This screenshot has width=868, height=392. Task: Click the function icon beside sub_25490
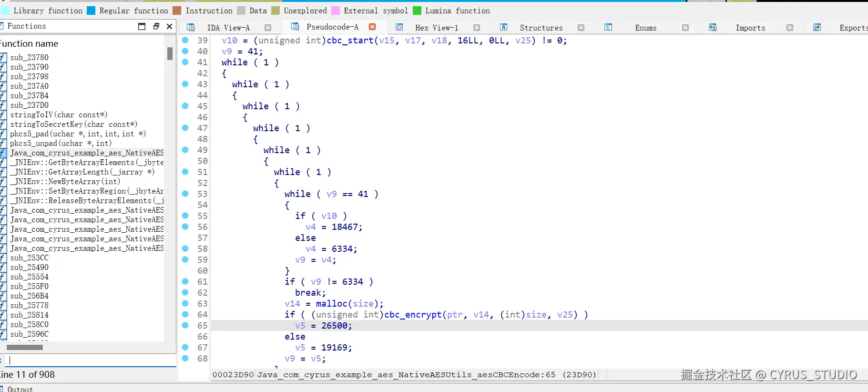(3, 267)
